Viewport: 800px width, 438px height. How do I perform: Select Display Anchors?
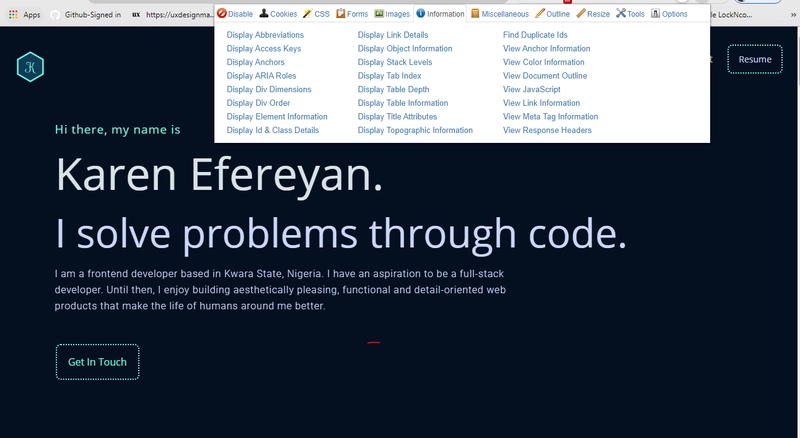256,62
